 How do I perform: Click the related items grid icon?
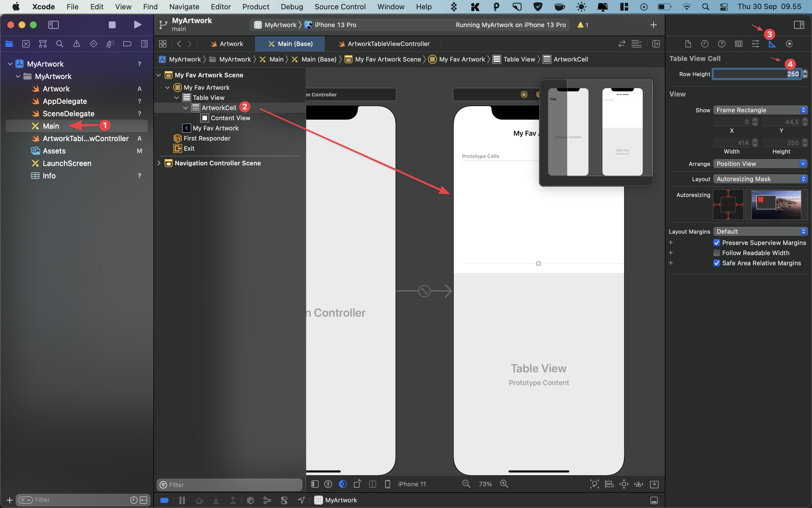(x=163, y=44)
